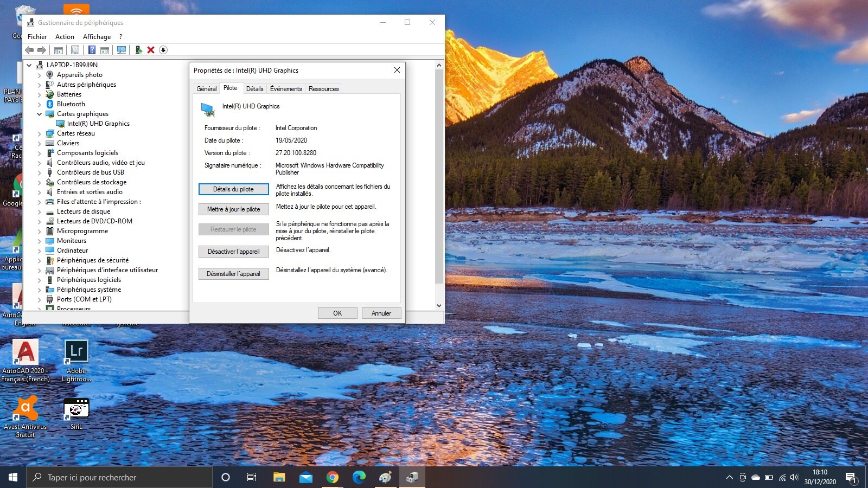
Task: Select Ordinateur row
Action: (72, 251)
